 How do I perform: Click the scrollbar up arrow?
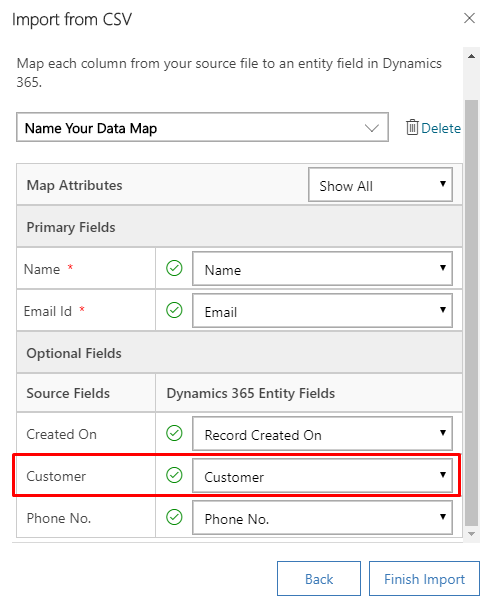point(471,57)
